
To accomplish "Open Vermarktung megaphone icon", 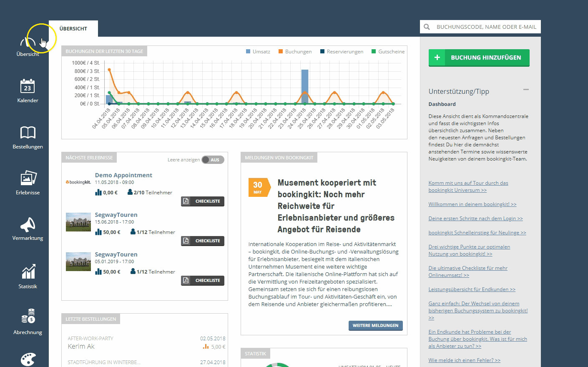I will point(28,225).
